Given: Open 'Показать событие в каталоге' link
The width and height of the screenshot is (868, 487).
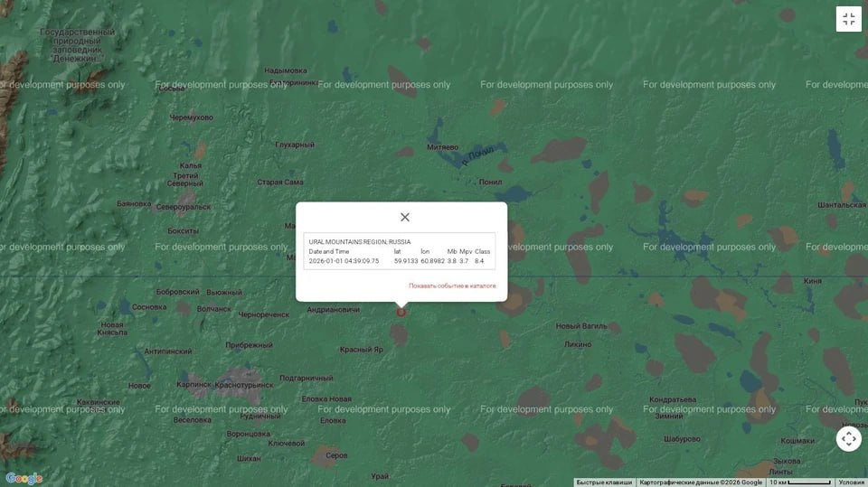Looking at the screenshot, I should point(452,286).
